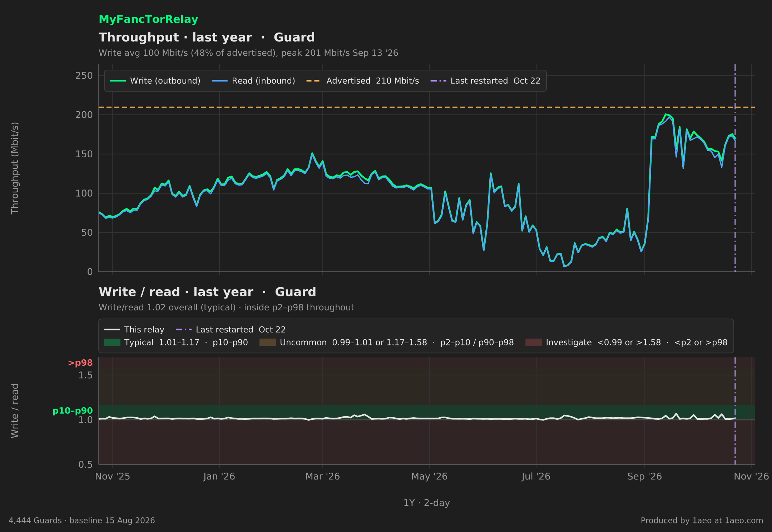The height and width of the screenshot is (532, 772).
Task: Click the 'Write / read' y-axis title
Action: pyautogui.click(x=15, y=411)
